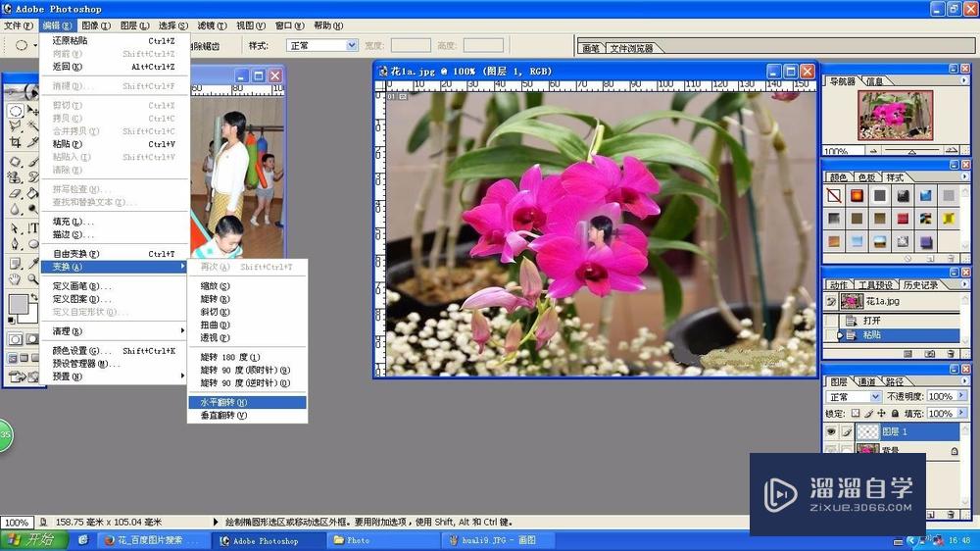Screen dimensions: 980x551
Task: Select the Healing Brush patch tool
Action: 16,162
